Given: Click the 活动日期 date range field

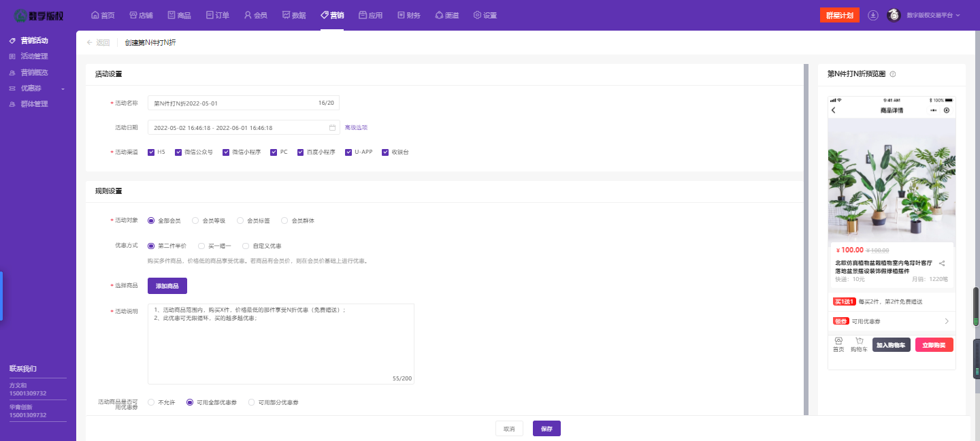Looking at the screenshot, I should (243, 127).
